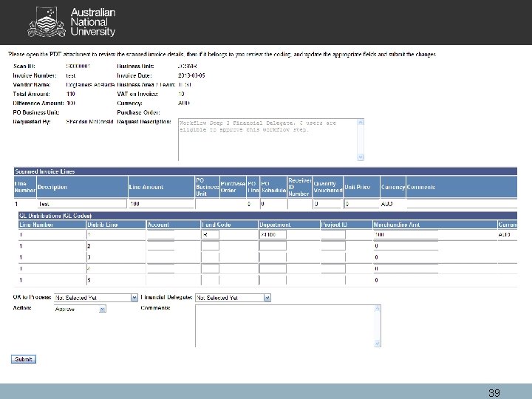Click Project ID field in distrib line 4
The width and height of the screenshot is (532, 399).
tap(333, 268)
